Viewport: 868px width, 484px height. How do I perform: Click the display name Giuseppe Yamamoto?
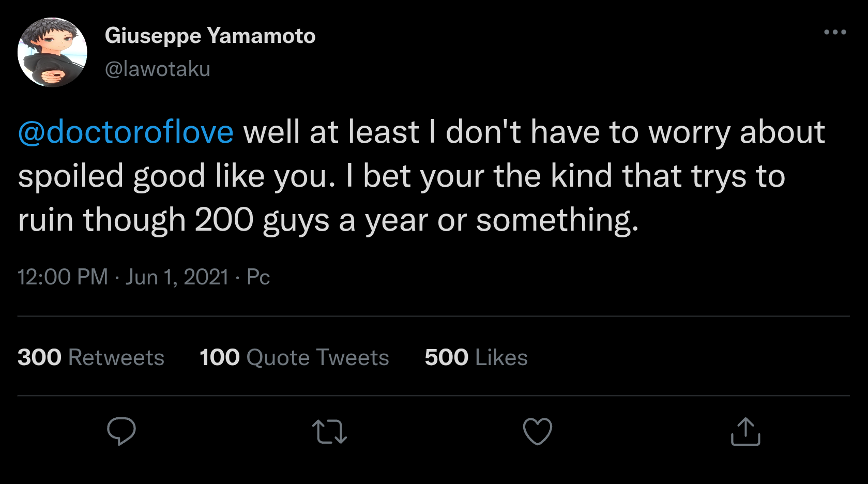click(210, 36)
